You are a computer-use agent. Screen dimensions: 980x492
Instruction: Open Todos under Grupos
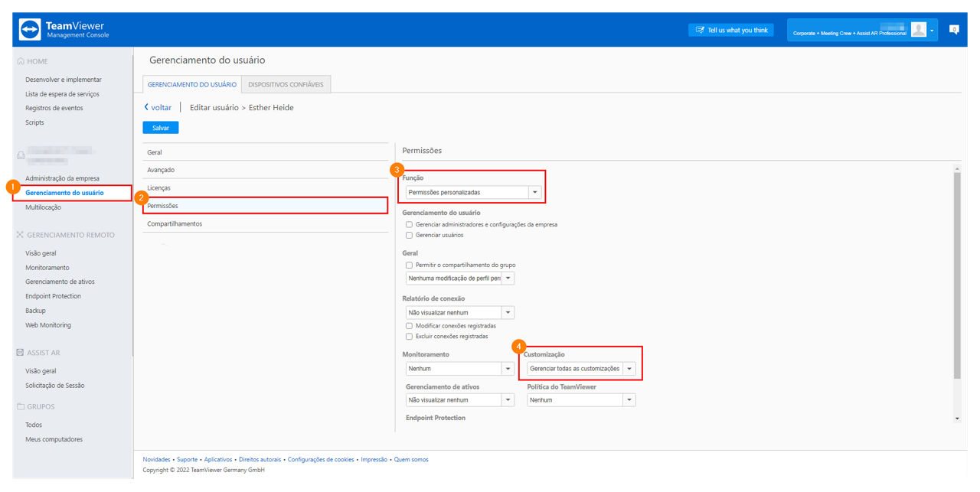(34, 425)
